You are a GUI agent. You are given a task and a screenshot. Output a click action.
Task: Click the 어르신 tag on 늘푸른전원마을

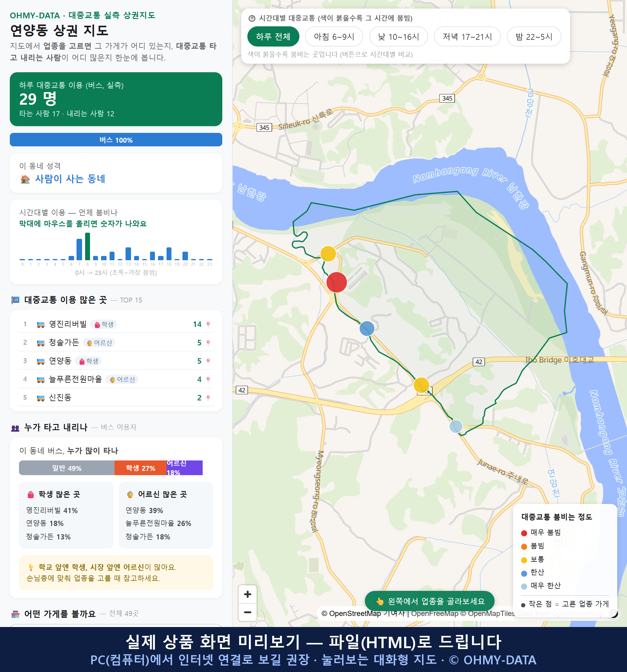point(122,379)
